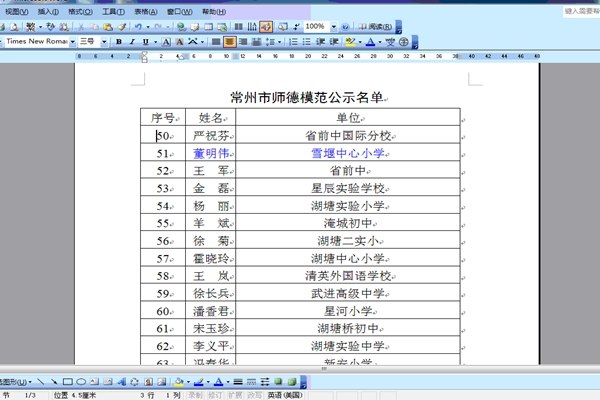Apply the yellow highlight color
Viewport: 600px width, 400px height.
(349, 42)
